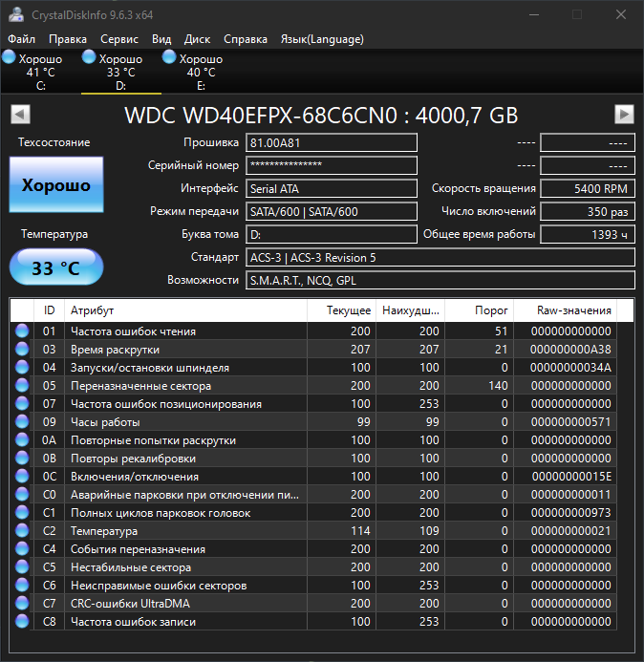The height and width of the screenshot is (662, 644).
Task: Open the Вид menu
Action: [x=161, y=39]
